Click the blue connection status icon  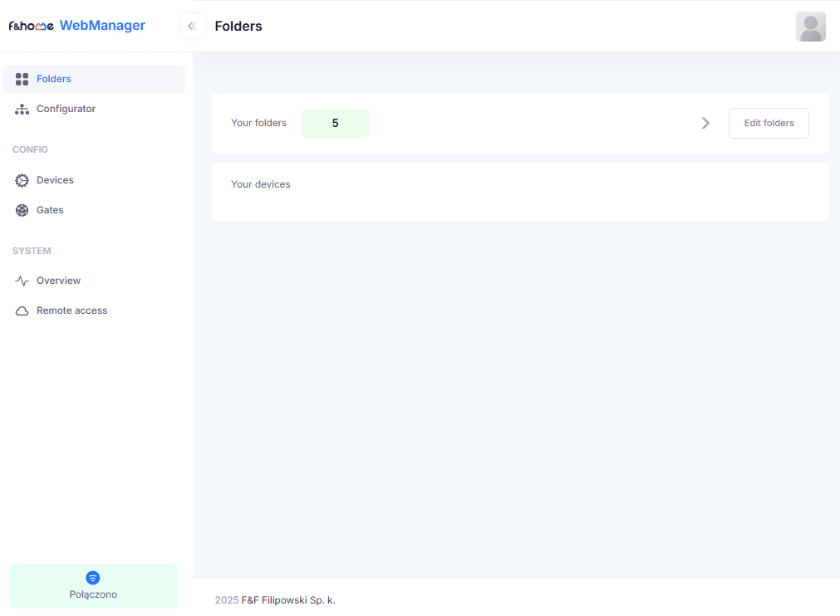[93, 578]
